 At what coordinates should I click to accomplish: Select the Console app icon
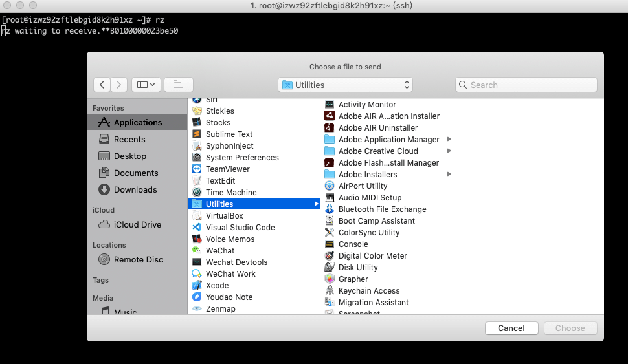[x=330, y=244]
